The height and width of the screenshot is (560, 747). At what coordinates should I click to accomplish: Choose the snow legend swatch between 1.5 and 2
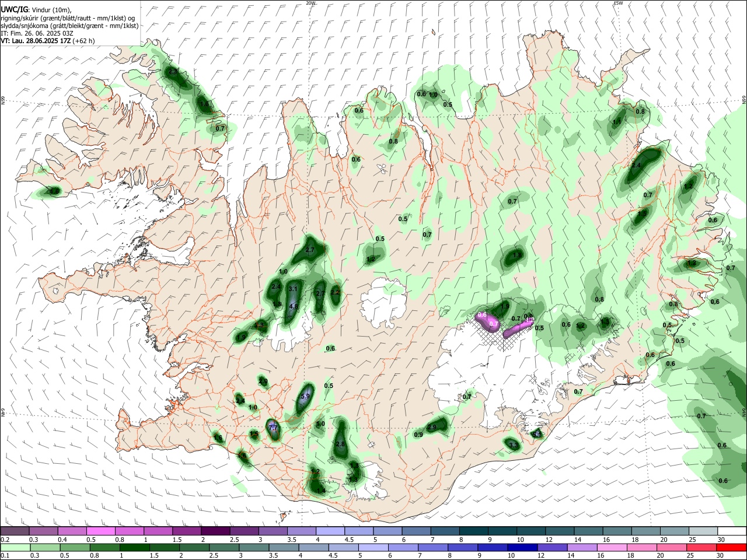pyautogui.click(x=187, y=531)
